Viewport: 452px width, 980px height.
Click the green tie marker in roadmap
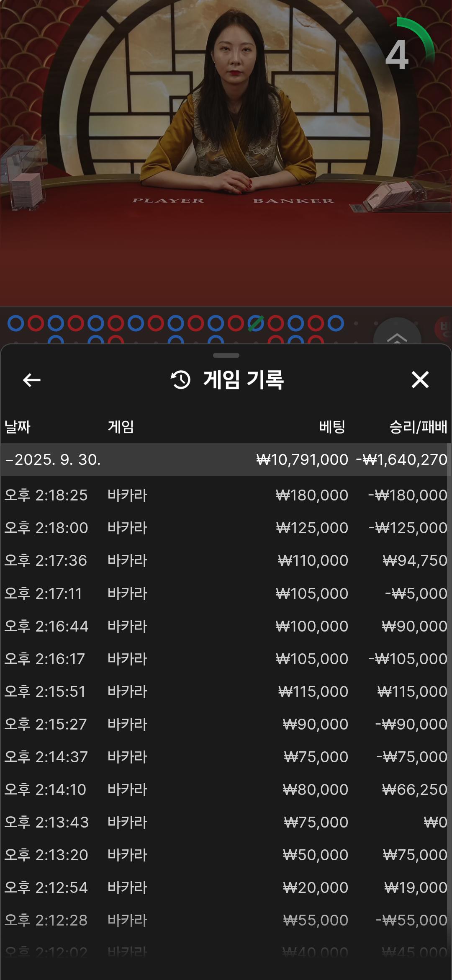pyautogui.click(x=255, y=323)
